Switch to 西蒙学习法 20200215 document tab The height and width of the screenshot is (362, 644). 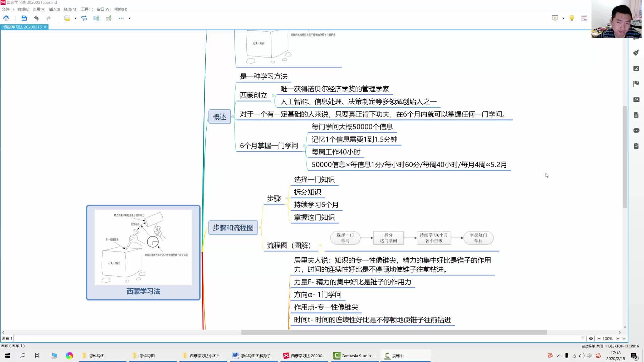pyautogui.click(x=23, y=27)
